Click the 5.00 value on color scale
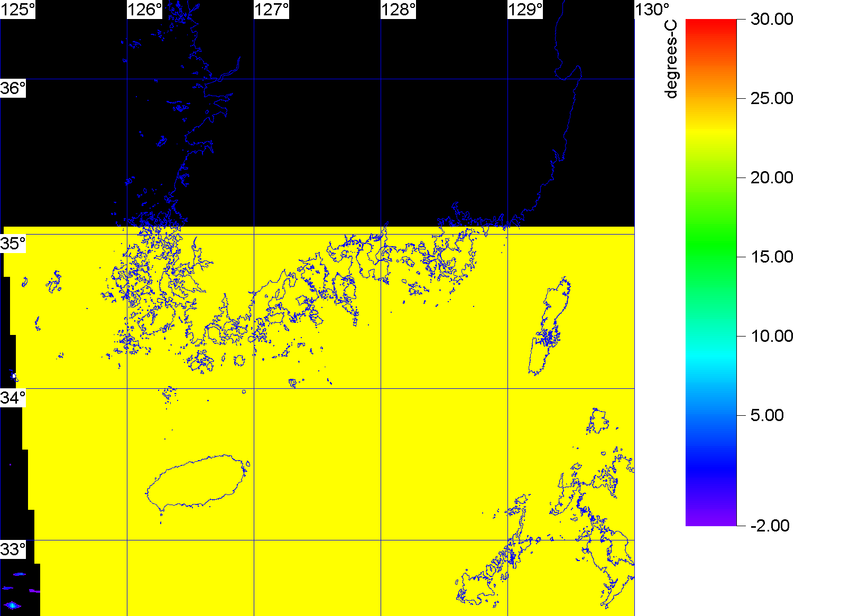 (x=767, y=415)
